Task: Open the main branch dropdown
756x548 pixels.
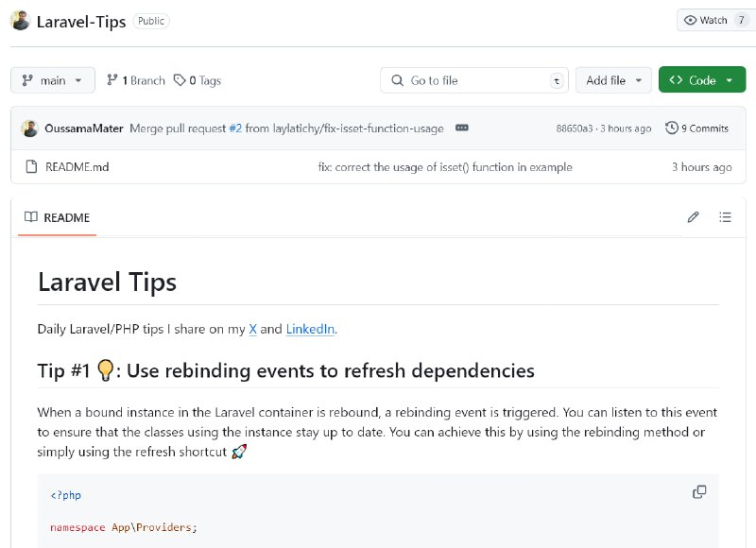Action: pos(53,80)
